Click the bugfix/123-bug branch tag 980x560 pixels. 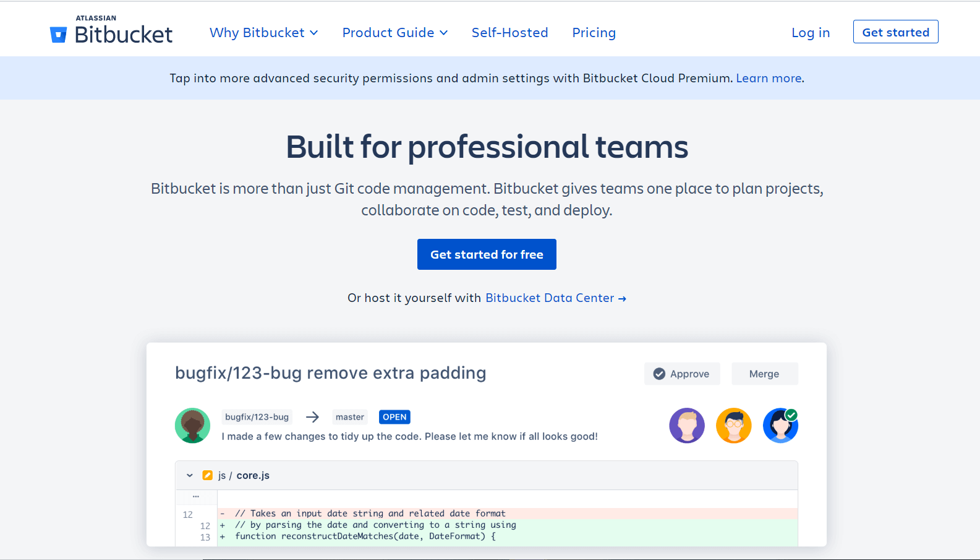point(257,417)
